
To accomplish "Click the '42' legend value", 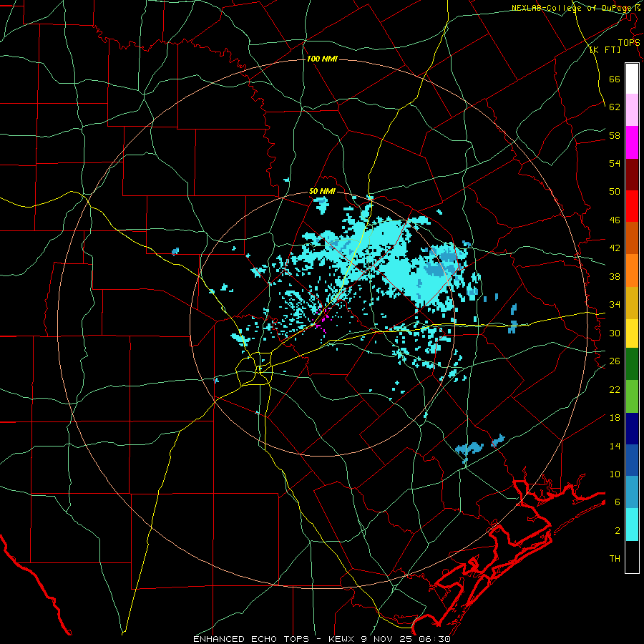I will (615, 248).
